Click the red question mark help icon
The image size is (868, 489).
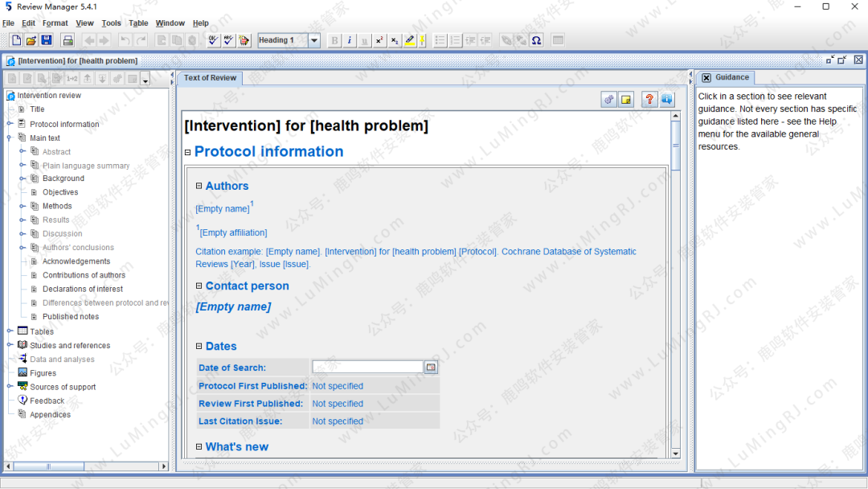tap(649, 99)
